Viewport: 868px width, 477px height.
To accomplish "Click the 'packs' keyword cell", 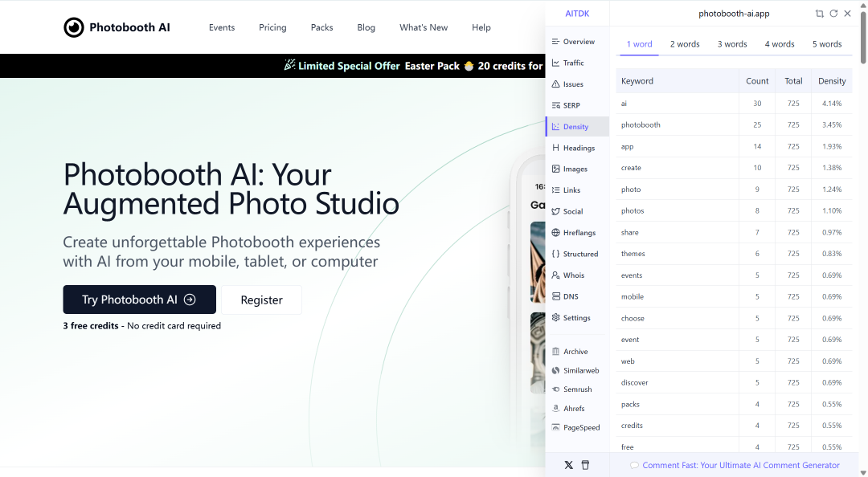I will click(x=678, y=404).
